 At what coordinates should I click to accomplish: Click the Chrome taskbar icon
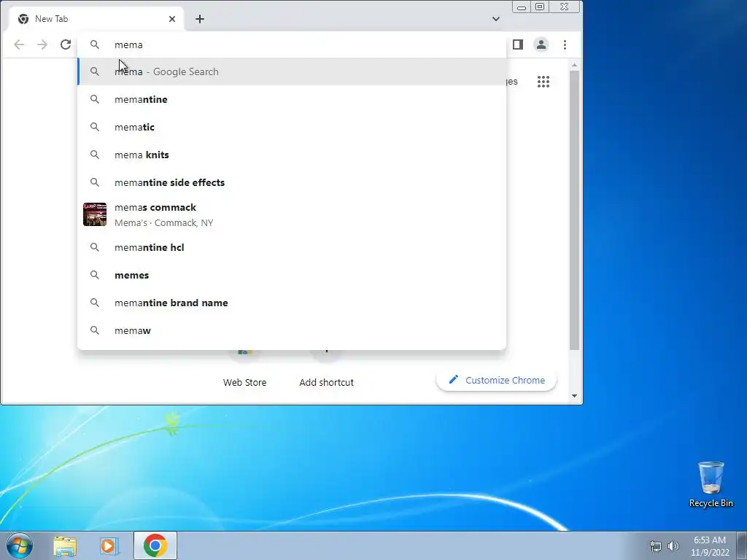pos(155,545)
